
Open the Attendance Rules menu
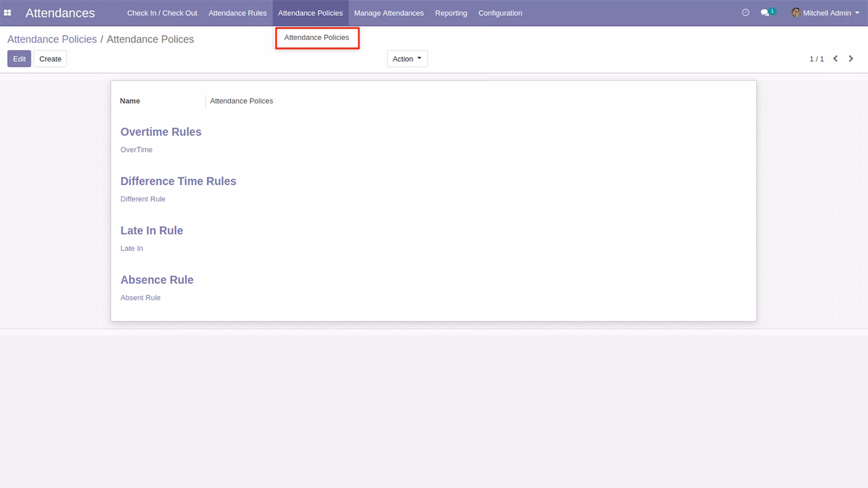[238, 13]
